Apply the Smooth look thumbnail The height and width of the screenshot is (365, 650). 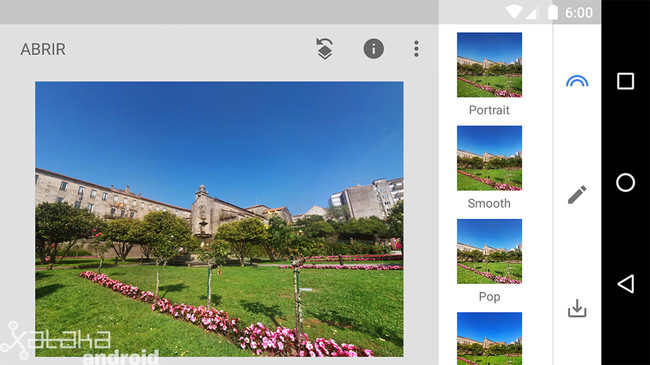[x=489, y=158]
